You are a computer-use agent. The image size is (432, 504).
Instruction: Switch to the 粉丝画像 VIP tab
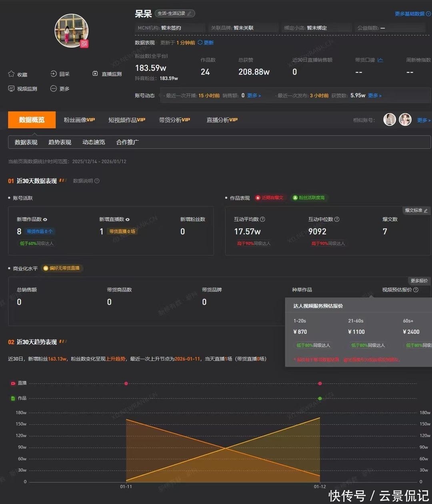point(79,120)
